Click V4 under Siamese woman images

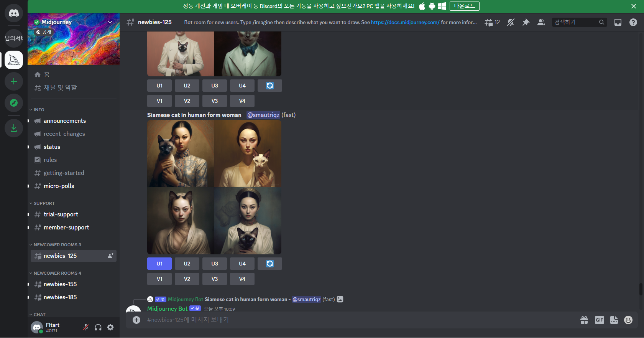(x=242, y=279)
